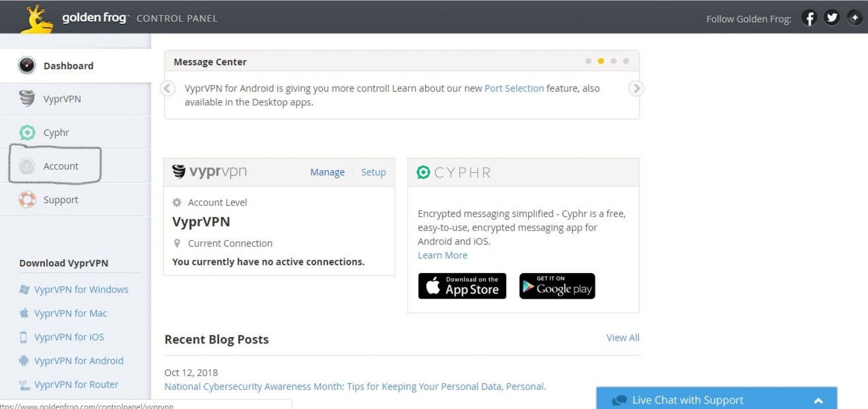Click the Message Center heading

click(x=210, y=62)
